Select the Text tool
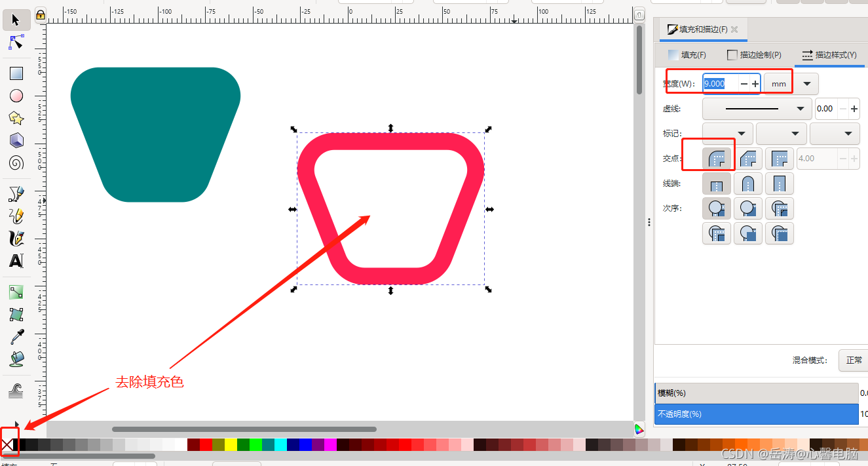868x466 pixels. point(16,261)
